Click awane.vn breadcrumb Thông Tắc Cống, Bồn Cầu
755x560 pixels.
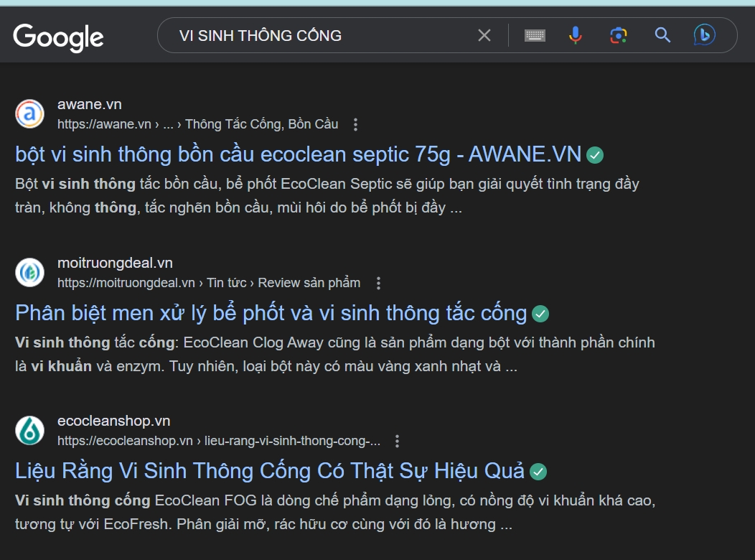pyautogui.click(x=198, y=124)
